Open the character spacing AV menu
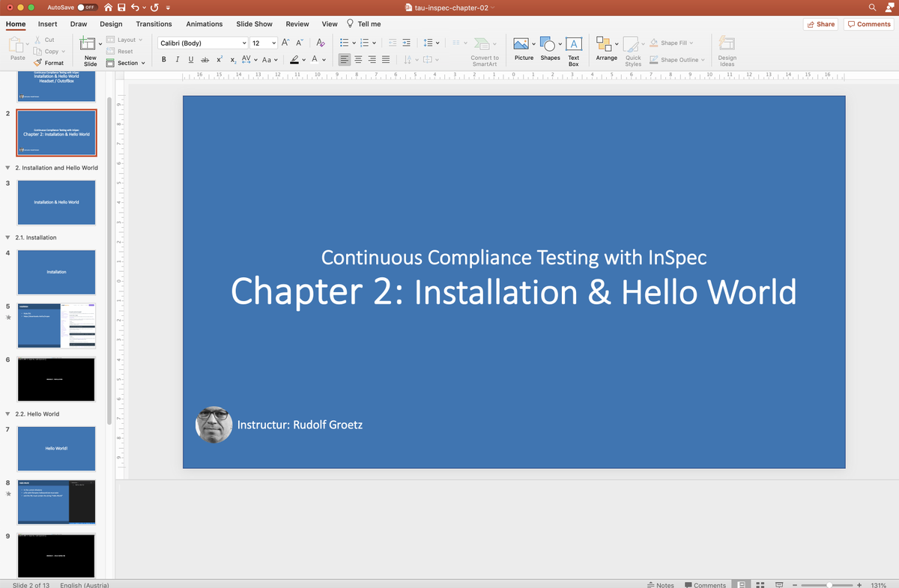This screenshot has height=588, width=899. pos(249,59)
